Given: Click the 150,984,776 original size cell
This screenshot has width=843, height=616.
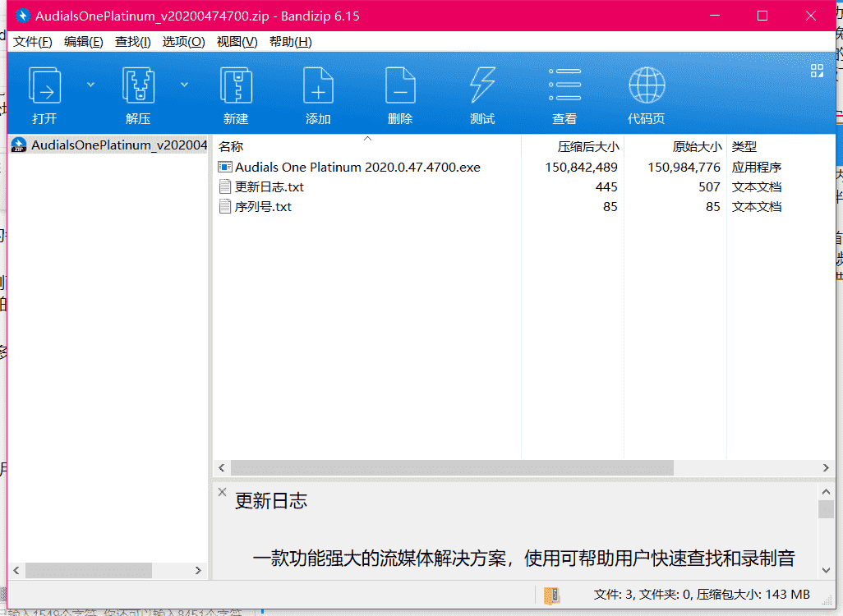Looking at the screenshot, I should click(684, 168).
